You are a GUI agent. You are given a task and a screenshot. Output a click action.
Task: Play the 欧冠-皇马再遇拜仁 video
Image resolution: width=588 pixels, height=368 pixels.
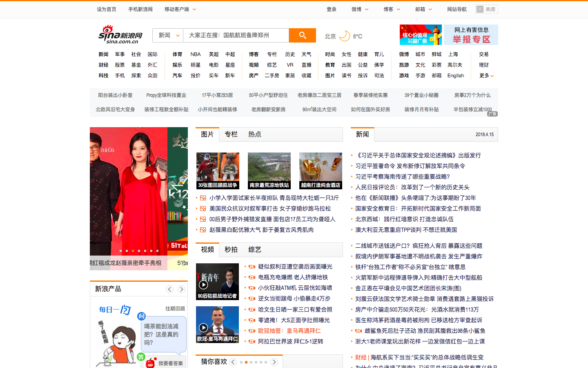tap(203, 328)
